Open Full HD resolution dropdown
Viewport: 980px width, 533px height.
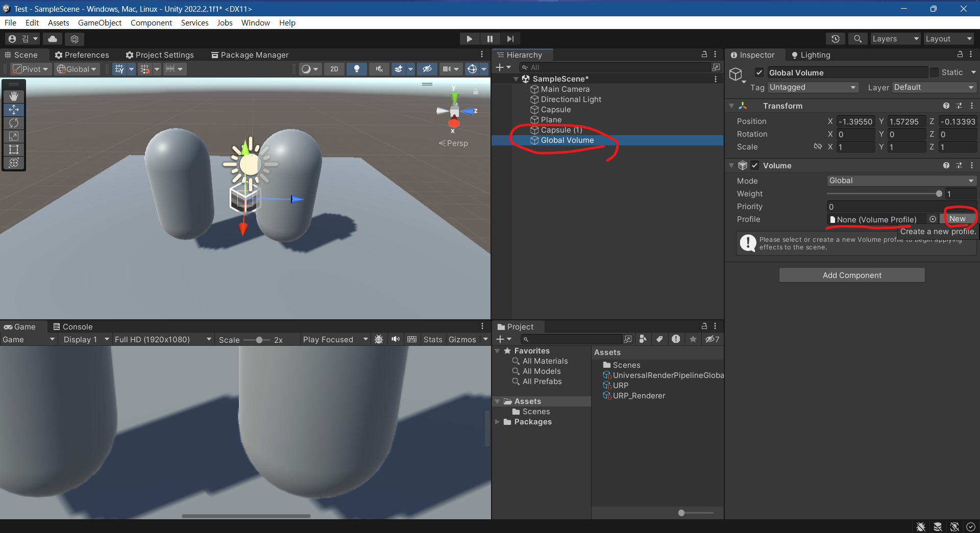163,340
